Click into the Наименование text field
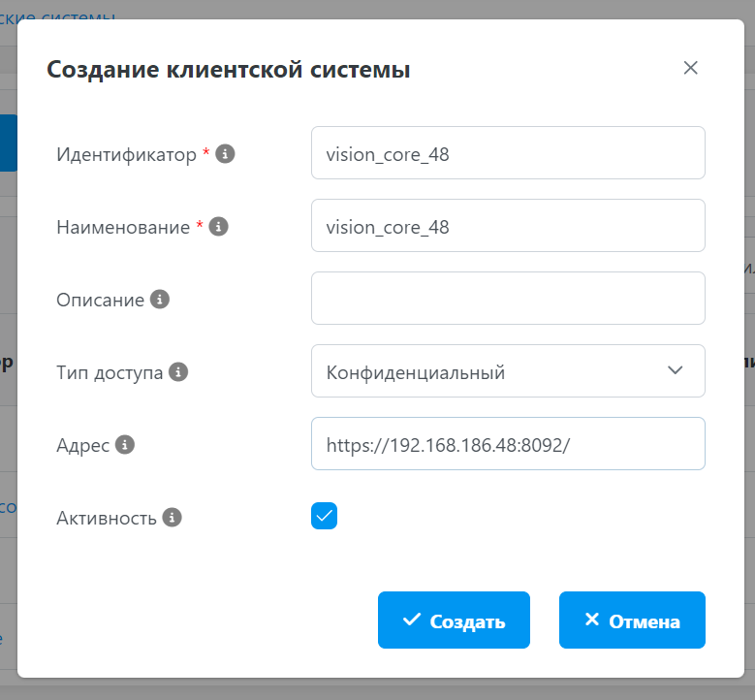 tap(508, 226)
